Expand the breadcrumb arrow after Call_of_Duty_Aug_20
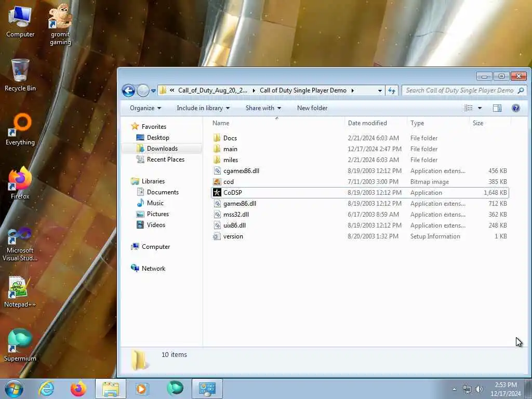Viewport: 532px width, 399px height. [x=254, y=90]
